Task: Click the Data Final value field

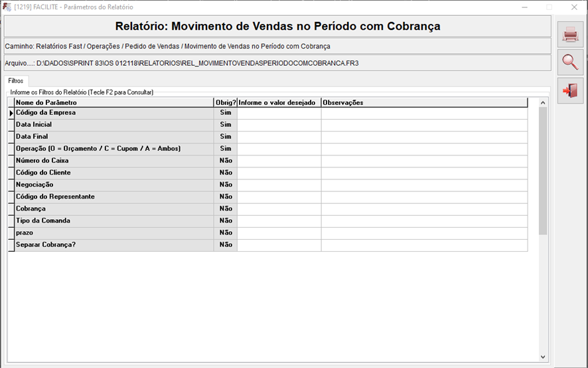Action: point(279,138)
